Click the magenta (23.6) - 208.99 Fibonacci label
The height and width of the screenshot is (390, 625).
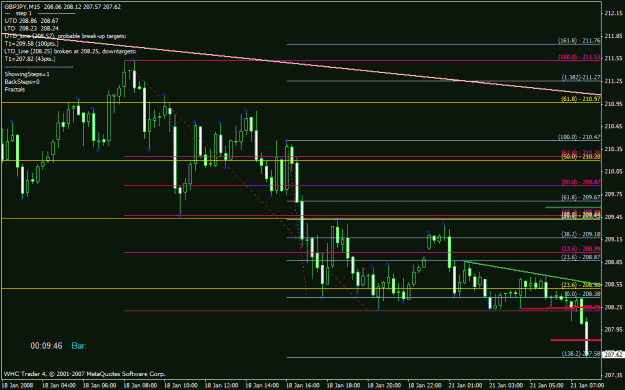[581, 248]
